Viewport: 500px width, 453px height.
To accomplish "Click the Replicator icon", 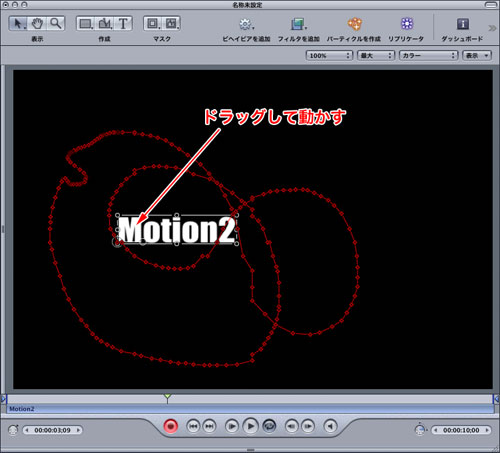I will (407, 24).
